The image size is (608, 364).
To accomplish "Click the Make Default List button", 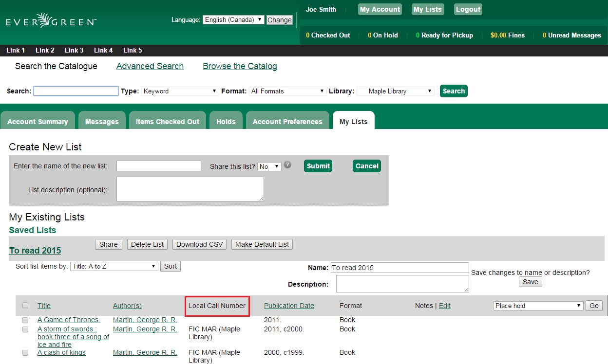I will pyautogui.click(x=262, y=244).
